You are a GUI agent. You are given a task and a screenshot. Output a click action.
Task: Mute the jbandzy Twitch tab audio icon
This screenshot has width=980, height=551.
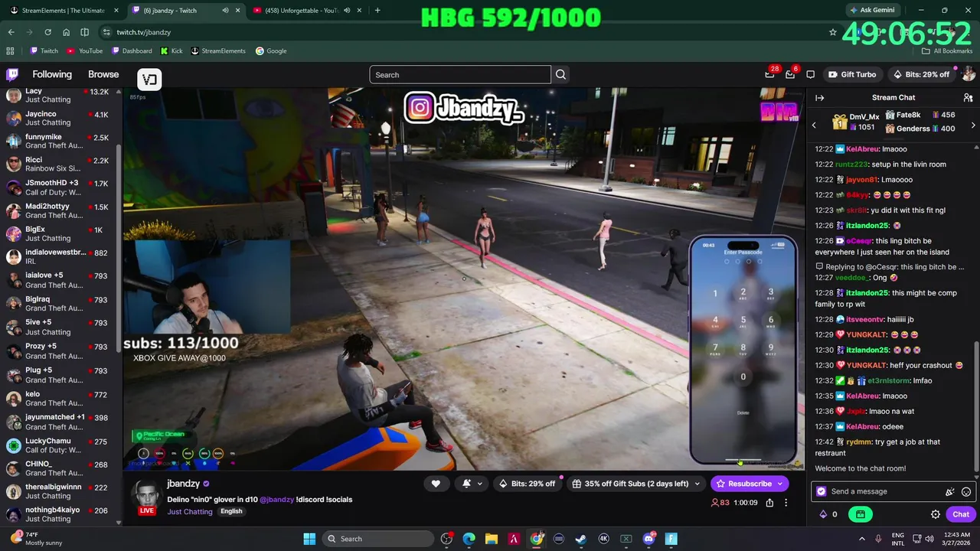coord(225,10)
